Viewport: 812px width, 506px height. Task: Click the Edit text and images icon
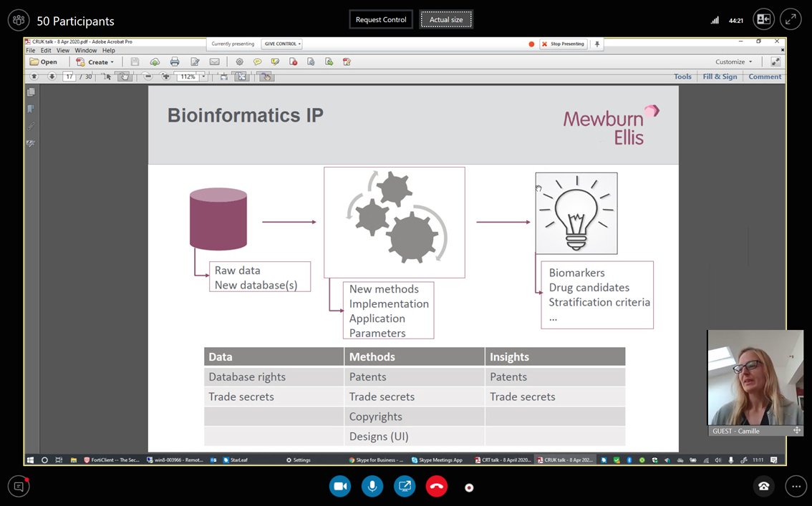coord(195,62)
